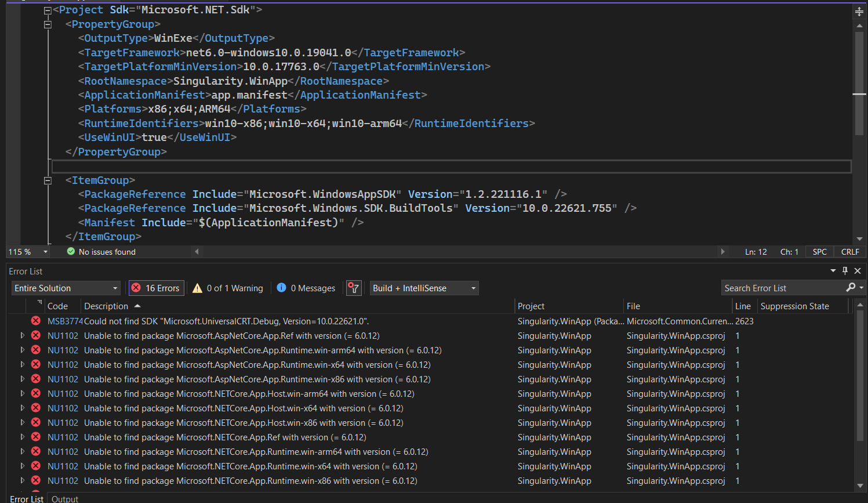Click the filter icon in Error List toolbar

(354, 288)
